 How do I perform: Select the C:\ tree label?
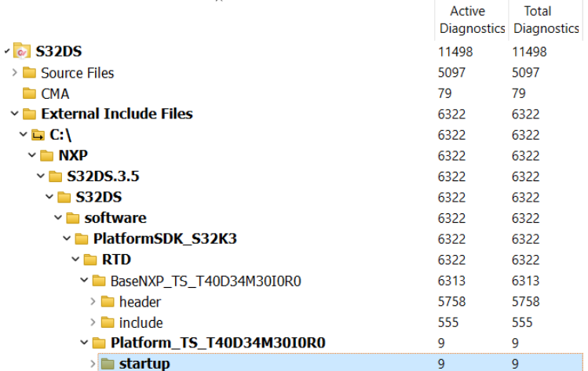point(60,135)
